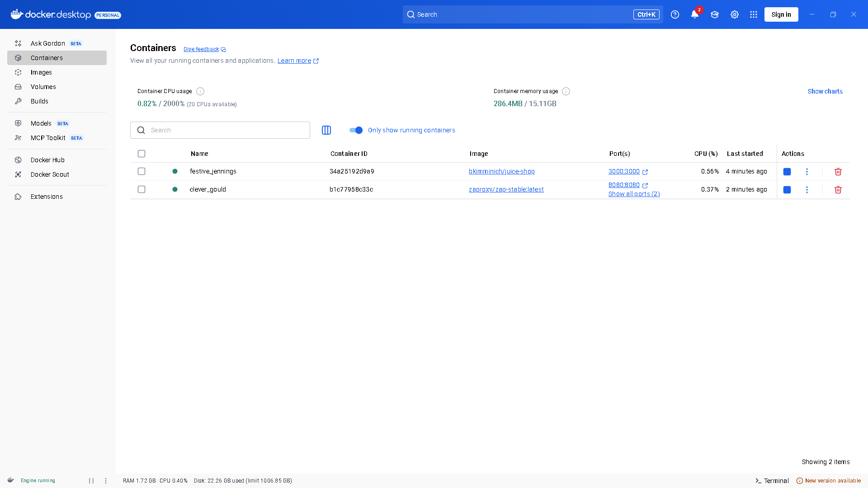Open Docker Desktop settings gear
Image resolution: width=868 pixels, height=488 pixels.
click(735, 14)
